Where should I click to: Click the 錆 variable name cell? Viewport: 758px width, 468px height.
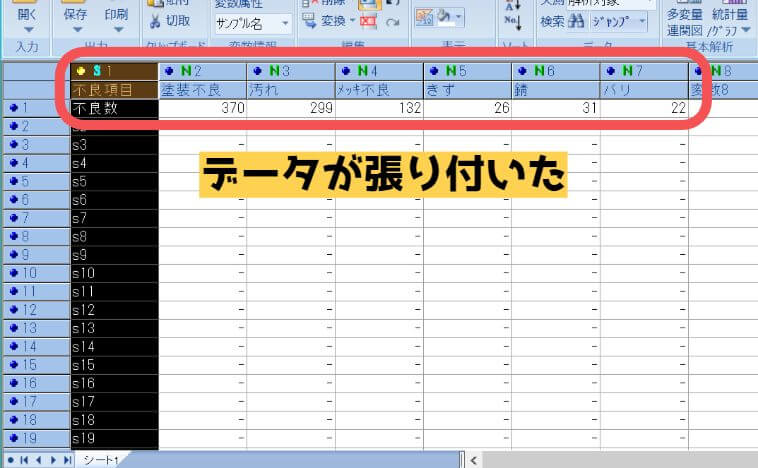pos(556,89)
